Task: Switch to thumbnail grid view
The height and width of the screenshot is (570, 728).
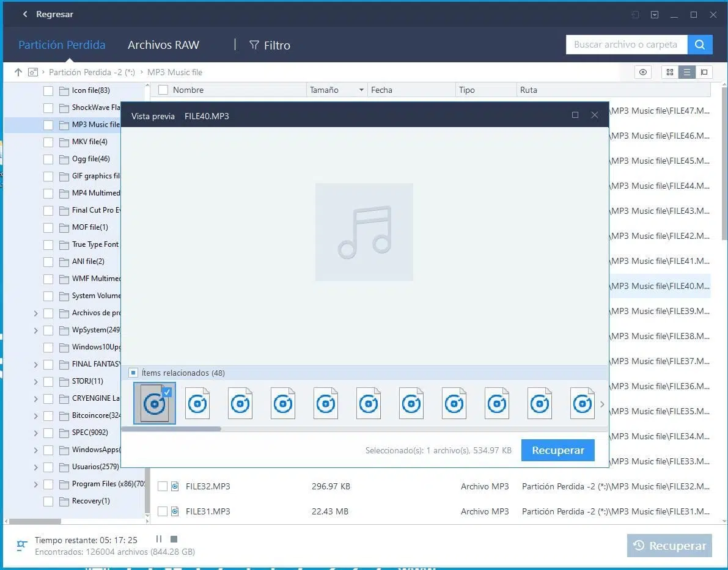Action: [669, 72]
